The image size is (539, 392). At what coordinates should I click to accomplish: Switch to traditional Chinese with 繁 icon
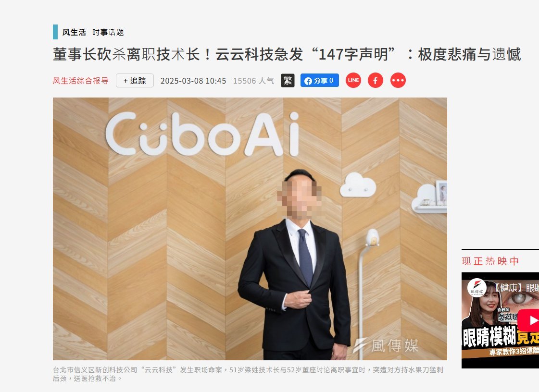point(288,80)
